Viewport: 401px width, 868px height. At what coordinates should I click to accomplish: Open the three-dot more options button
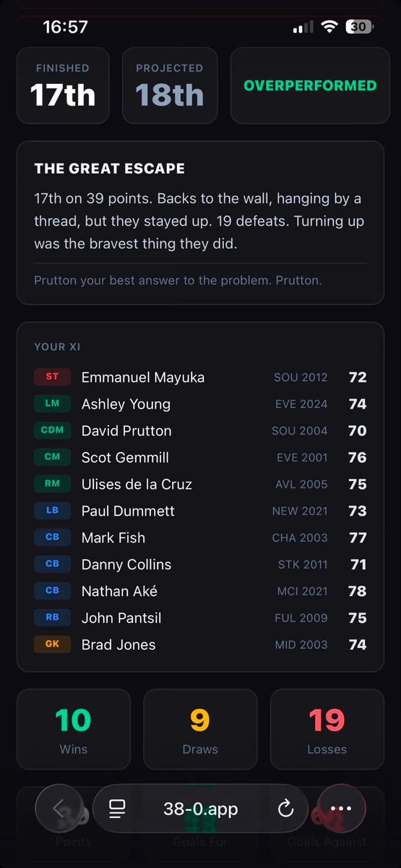click(341, 809)
